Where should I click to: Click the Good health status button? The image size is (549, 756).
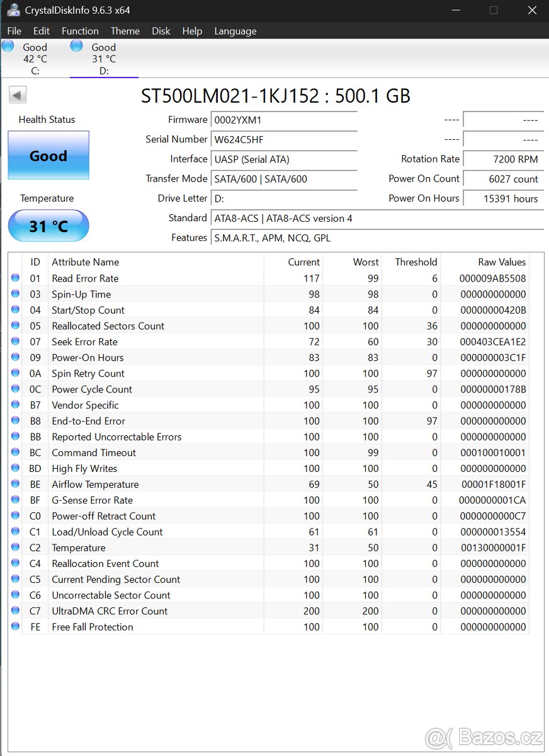click(x=48, y=156)
